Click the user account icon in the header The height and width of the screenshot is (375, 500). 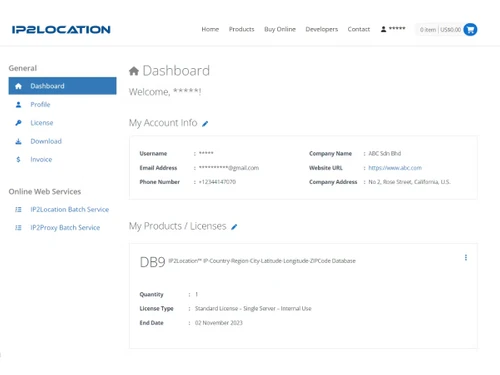pyautogui.click(x=383, y=29)
